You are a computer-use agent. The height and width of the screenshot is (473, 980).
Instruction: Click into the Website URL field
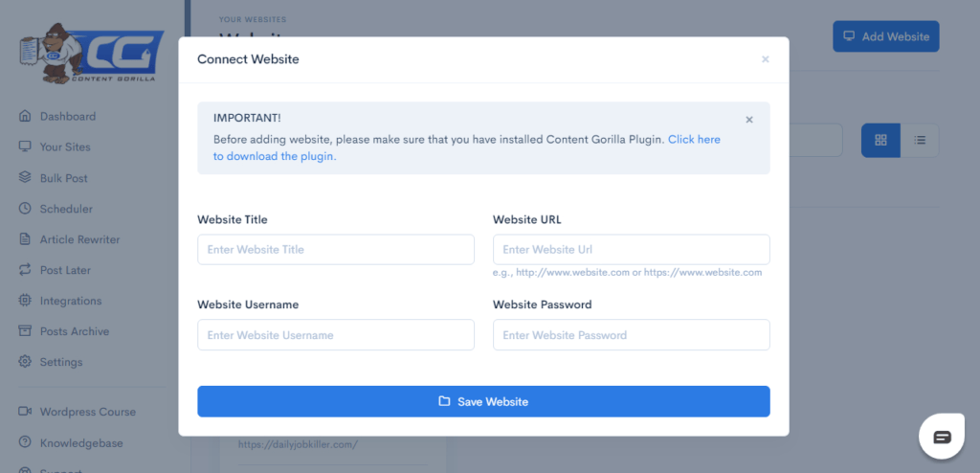click(632, 250)
